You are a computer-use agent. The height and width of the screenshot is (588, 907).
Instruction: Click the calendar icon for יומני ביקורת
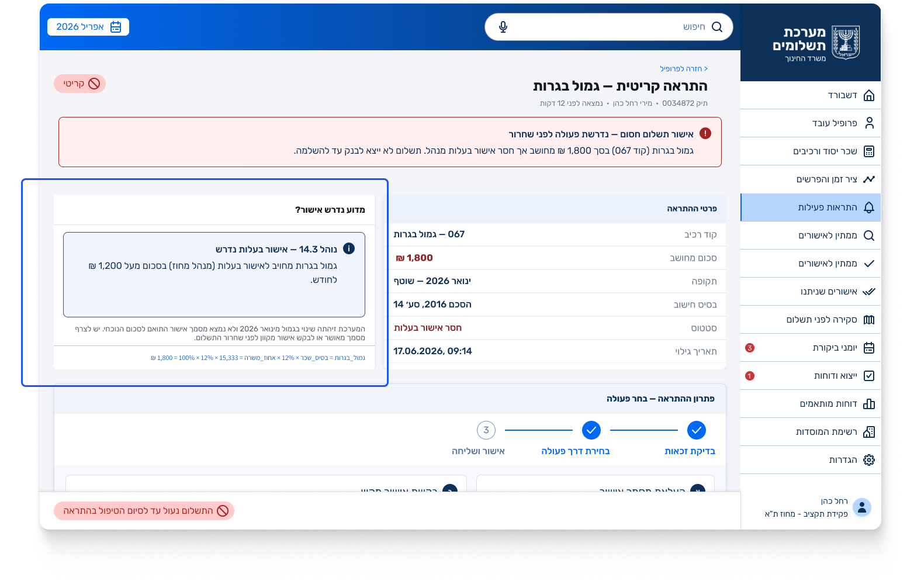pos(869,348)
